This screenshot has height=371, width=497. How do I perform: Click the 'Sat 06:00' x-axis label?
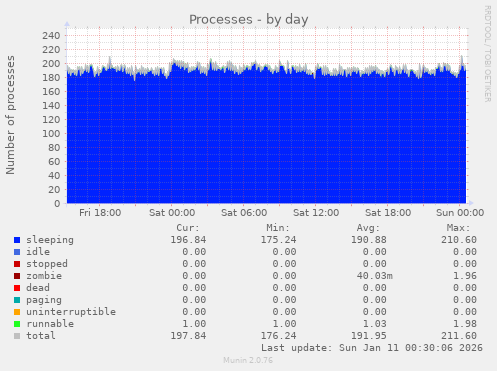coord(244,213)
